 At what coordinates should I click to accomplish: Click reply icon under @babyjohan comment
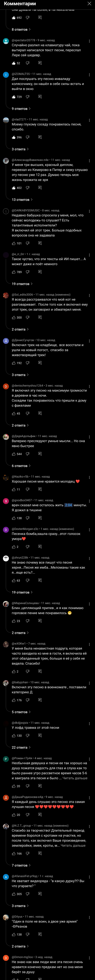coord(40,700)
